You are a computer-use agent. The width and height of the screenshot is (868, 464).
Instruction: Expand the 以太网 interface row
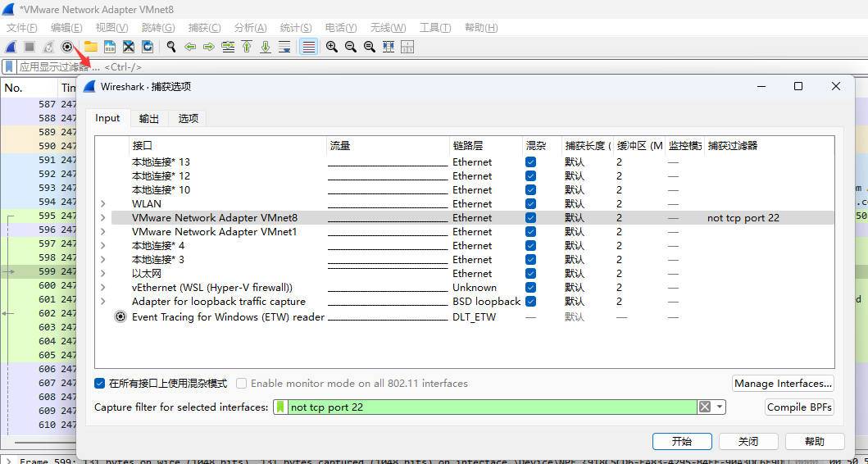tap(103, 274)
